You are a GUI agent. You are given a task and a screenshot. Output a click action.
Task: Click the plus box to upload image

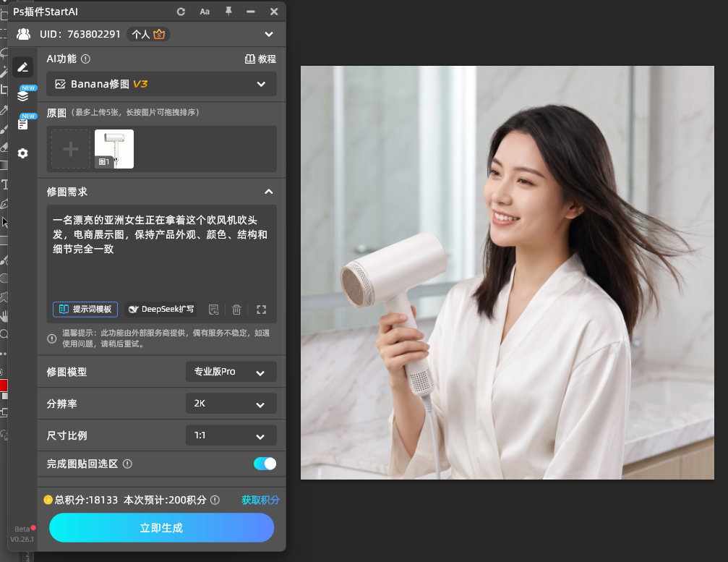tap(71, 149)
